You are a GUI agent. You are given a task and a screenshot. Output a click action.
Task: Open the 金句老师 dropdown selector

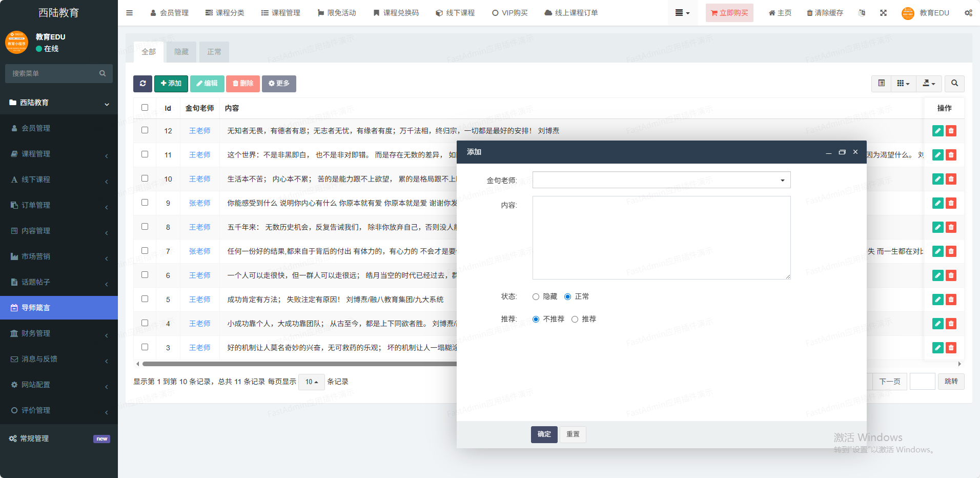(661, 180)
